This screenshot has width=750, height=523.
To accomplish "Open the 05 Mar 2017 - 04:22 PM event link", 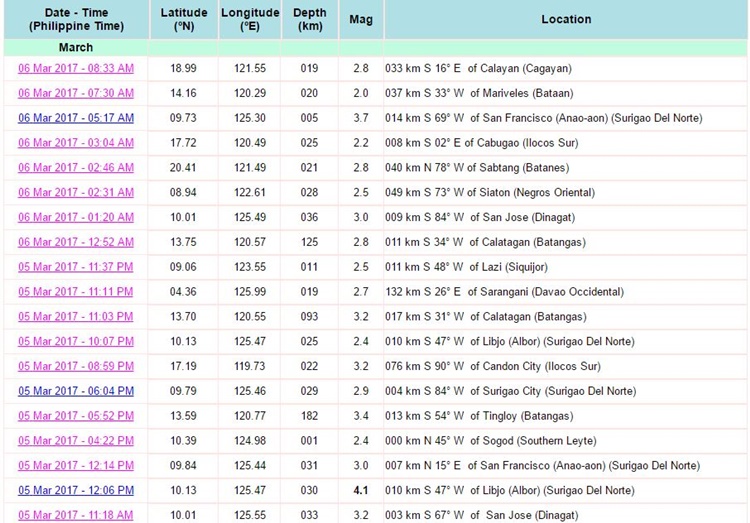I will coord(76,441).
